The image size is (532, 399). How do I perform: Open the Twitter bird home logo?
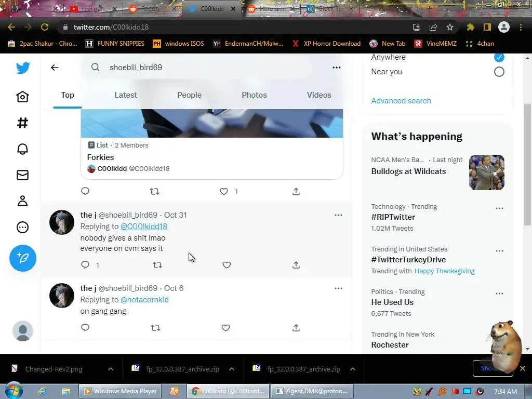(23, 68)
